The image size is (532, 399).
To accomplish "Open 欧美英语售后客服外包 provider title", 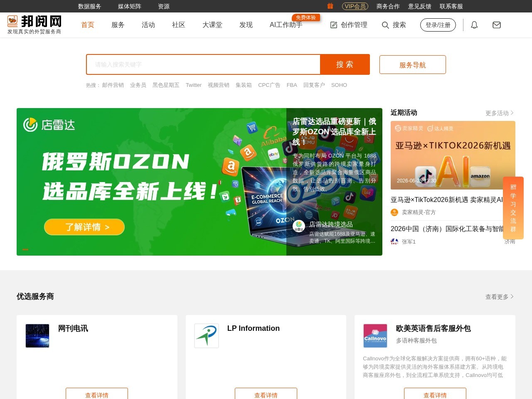I will coord(433,328).
